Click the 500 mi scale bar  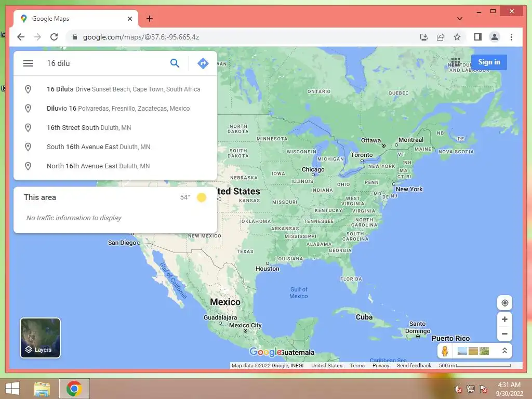click(475, 365)
